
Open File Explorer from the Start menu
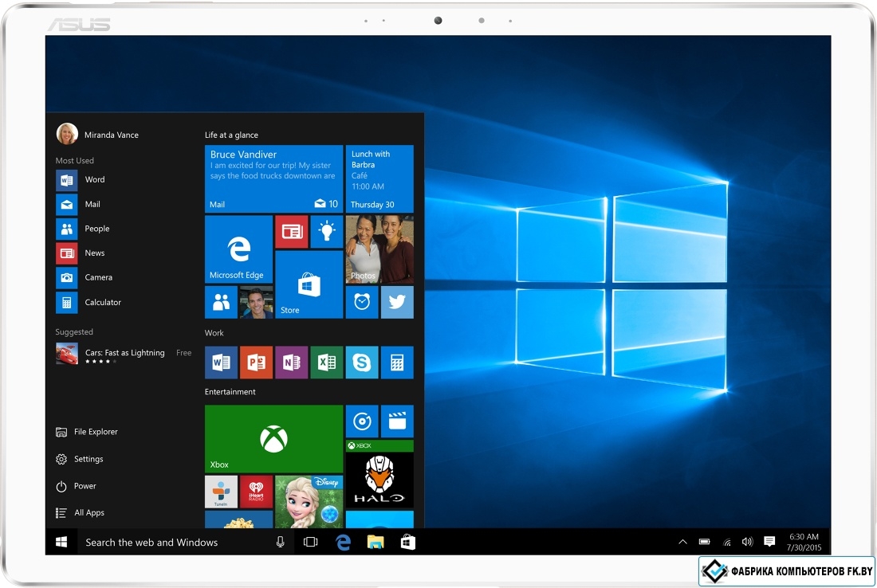[x=87, y=432]
